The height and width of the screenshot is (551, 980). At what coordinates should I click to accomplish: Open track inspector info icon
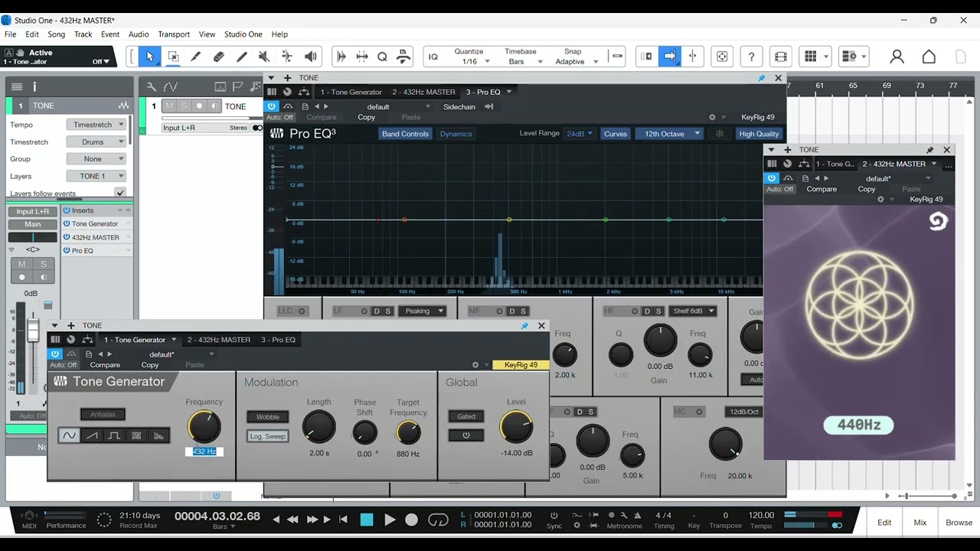(34, 86)
